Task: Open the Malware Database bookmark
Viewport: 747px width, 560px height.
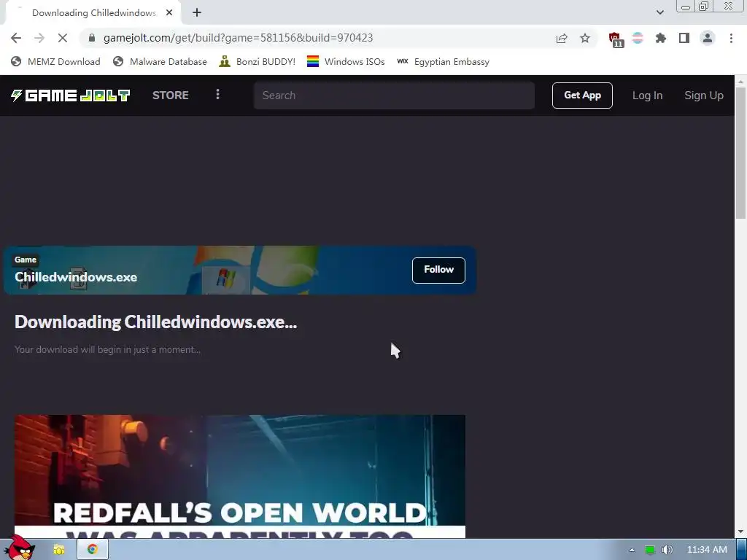Action: coord(160,62)
